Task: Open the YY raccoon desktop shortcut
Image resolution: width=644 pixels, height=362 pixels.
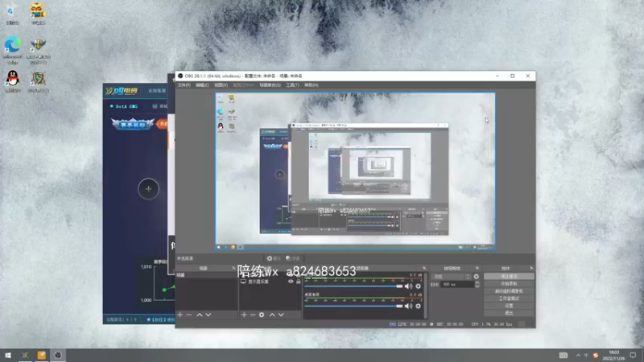Action: (x=38, y=14)
